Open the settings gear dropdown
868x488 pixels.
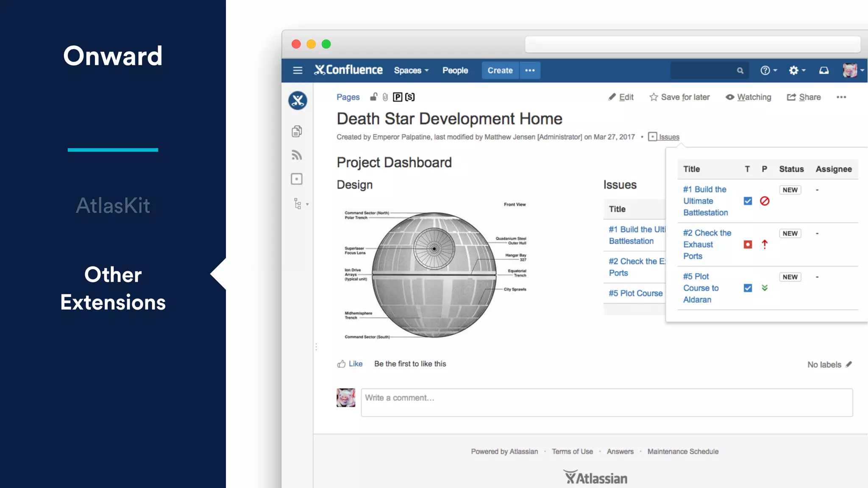pyautogui.click(x=797, y=70)
